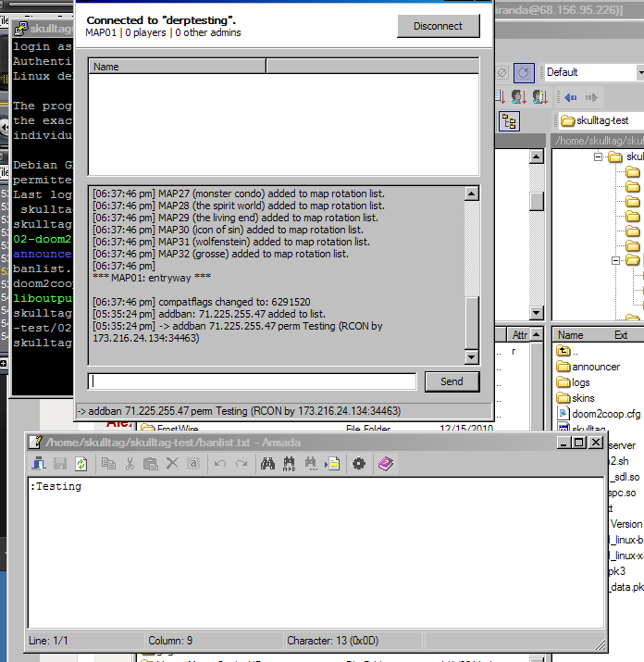The height and width of the screenshot is (662, 644).
Task: Collapse the lower expanded folder tree node
Action: point(615,261)
